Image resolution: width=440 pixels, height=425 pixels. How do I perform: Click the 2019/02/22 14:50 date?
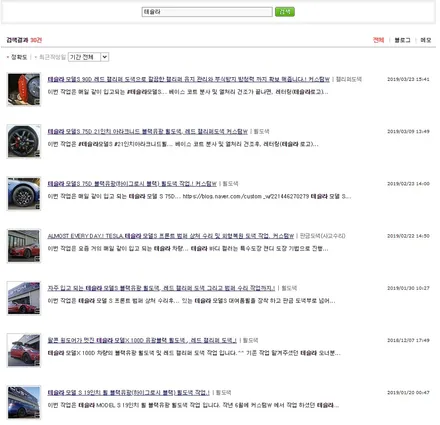coord(408,236)
